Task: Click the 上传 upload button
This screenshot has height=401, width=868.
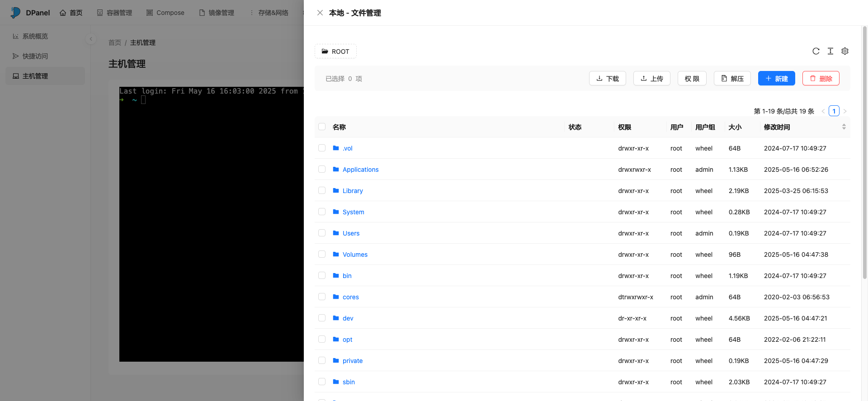Action: point(652,78)
